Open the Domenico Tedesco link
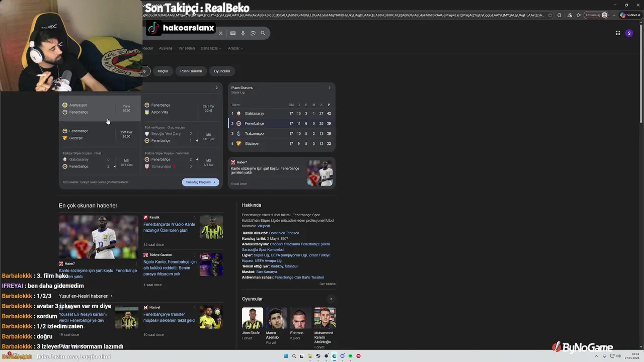Image resolution: width=644 pixels, height=362 pixels. [284, 233]
